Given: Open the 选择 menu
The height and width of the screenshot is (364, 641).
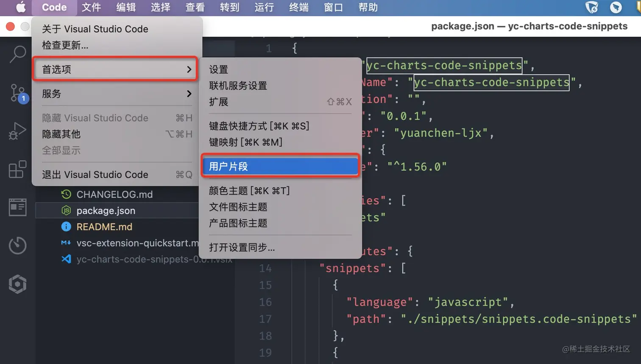Looking at the screenshot, I should [160, 7].
